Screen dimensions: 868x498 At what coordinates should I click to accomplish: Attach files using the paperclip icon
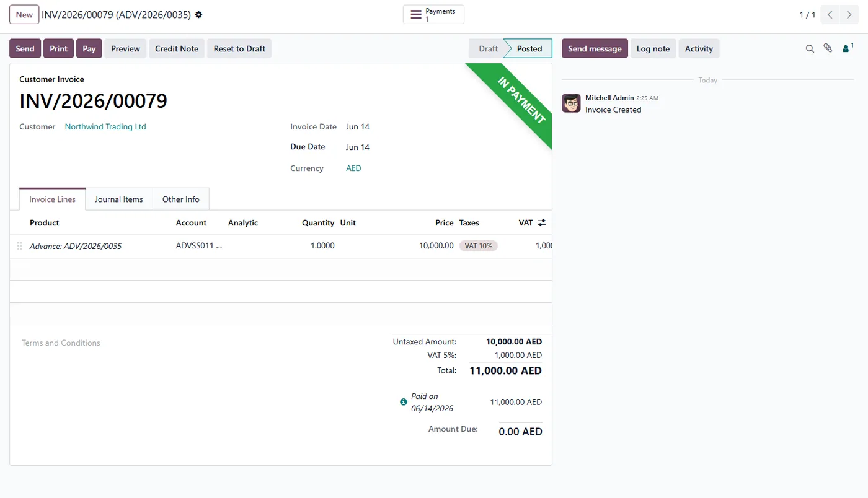828,48
